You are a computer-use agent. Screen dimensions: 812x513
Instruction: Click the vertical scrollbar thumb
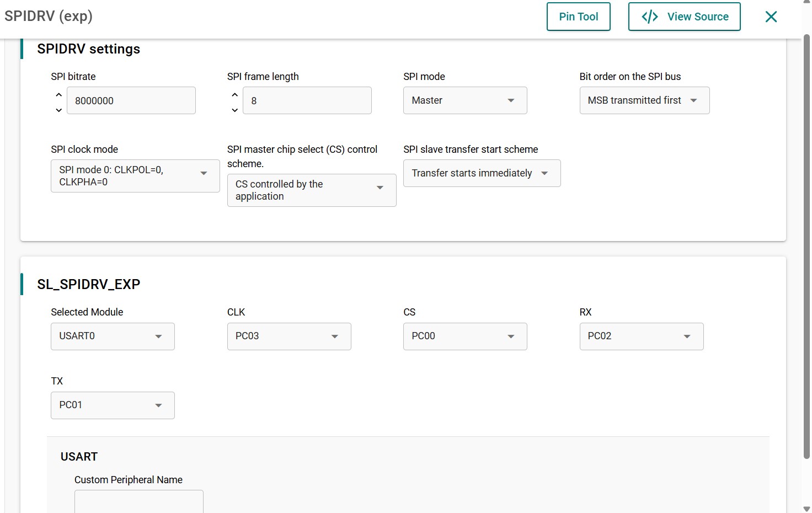point(806,247)
